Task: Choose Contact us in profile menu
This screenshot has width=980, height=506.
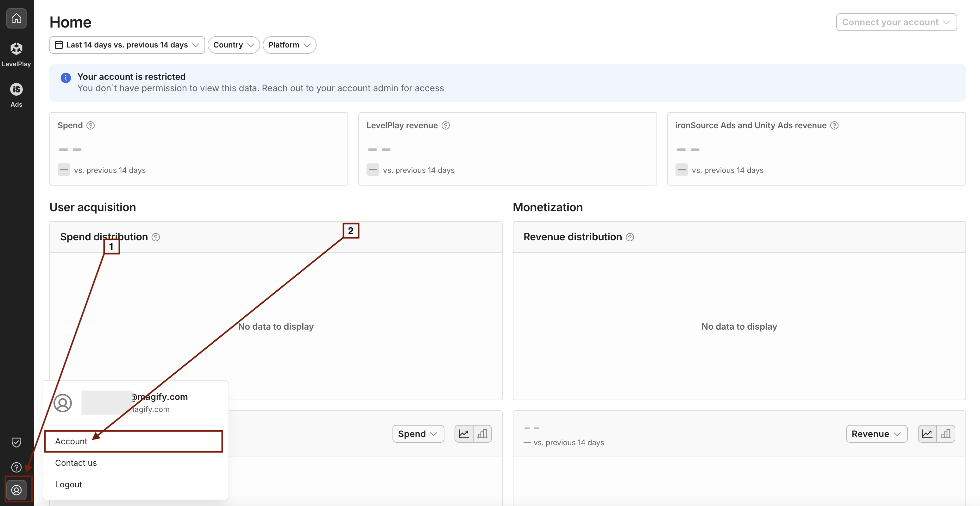Action: point(76,463)
